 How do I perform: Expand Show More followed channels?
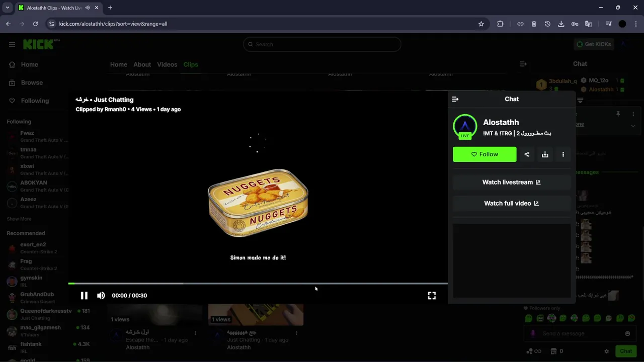(x=19, y=219)
